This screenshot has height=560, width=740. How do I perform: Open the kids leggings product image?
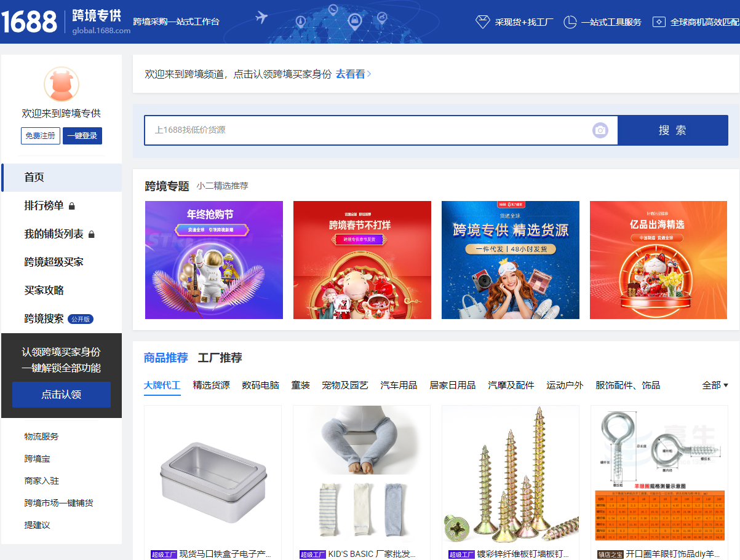tap(362, 475)
